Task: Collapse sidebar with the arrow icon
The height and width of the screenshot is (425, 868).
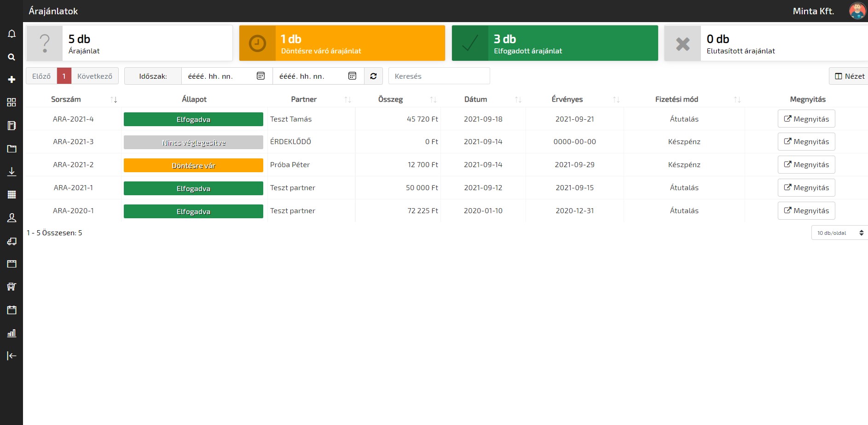Action: 12,355
